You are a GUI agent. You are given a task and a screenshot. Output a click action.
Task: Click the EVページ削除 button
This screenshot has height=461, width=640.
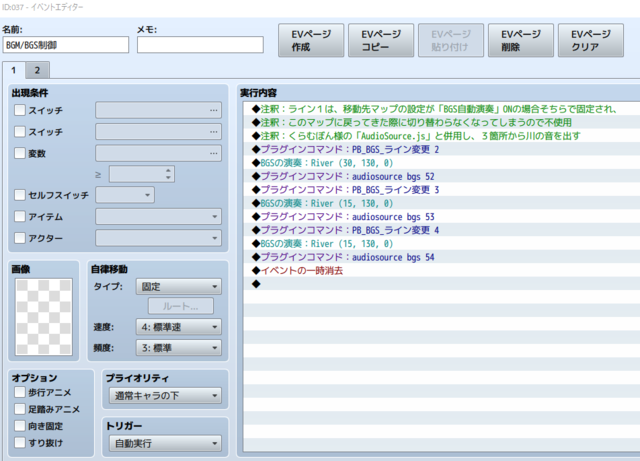(x=521, y=40)
